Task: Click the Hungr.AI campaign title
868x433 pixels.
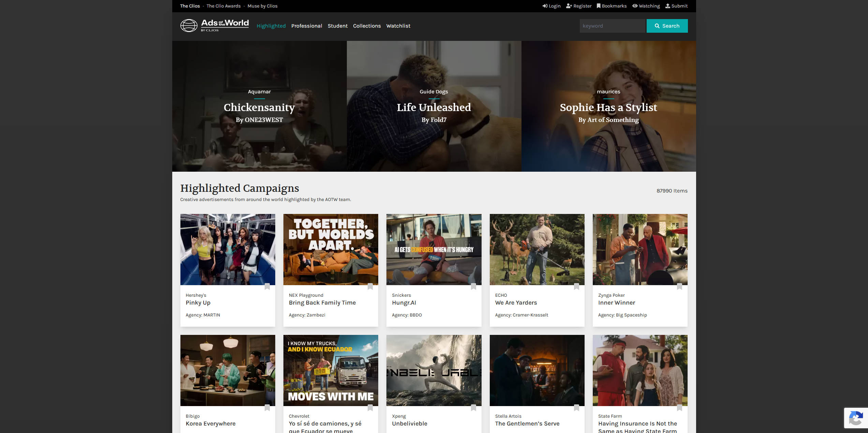Action: tap(404, 303)
